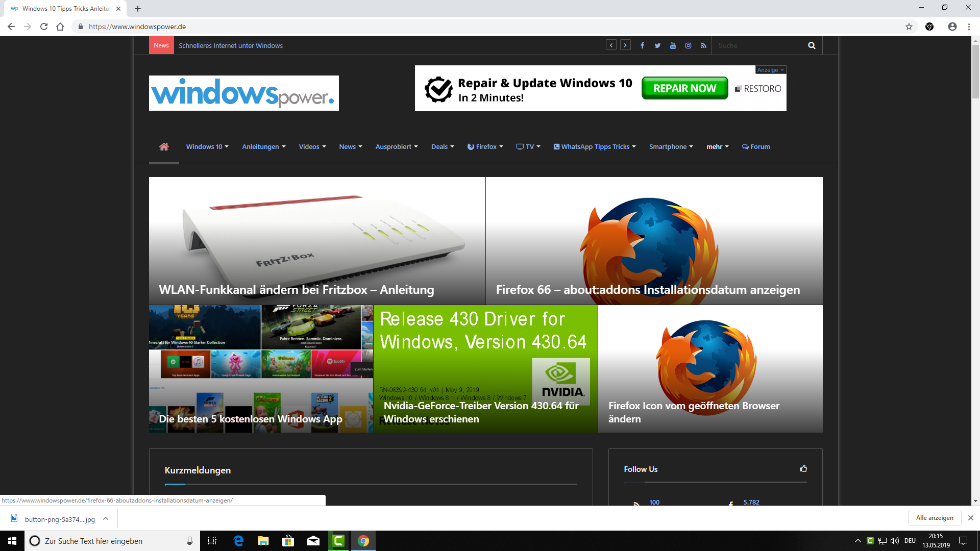
Task: Open File Explorer from taskbar
Action: pyautogui.click(x=263, y=541)
